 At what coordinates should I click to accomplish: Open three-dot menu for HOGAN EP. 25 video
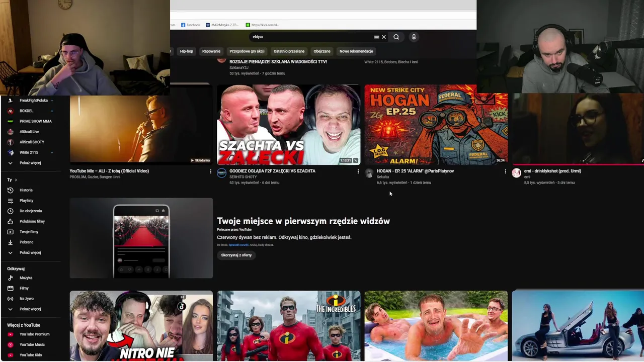pyautogui.click(x=505, y=171)
